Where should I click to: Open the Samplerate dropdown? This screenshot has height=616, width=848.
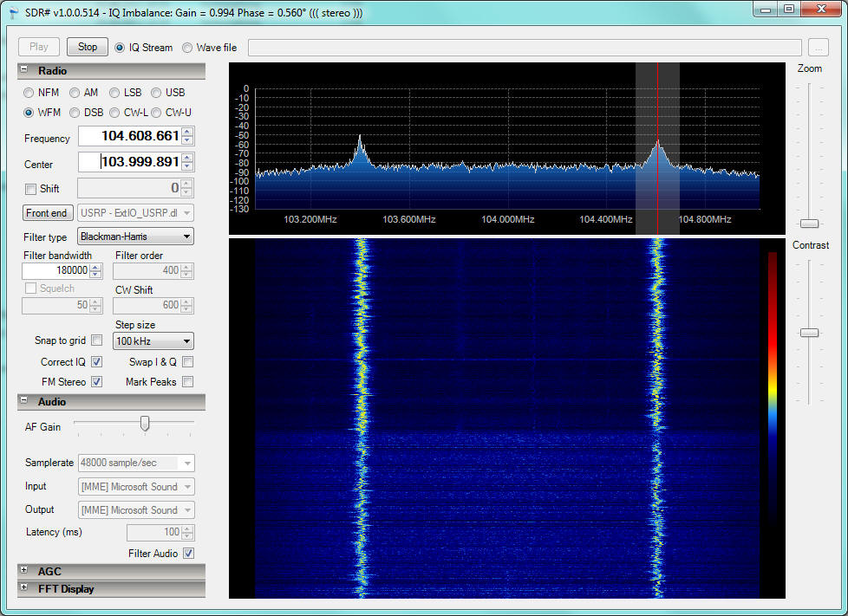tap(136, 463)
